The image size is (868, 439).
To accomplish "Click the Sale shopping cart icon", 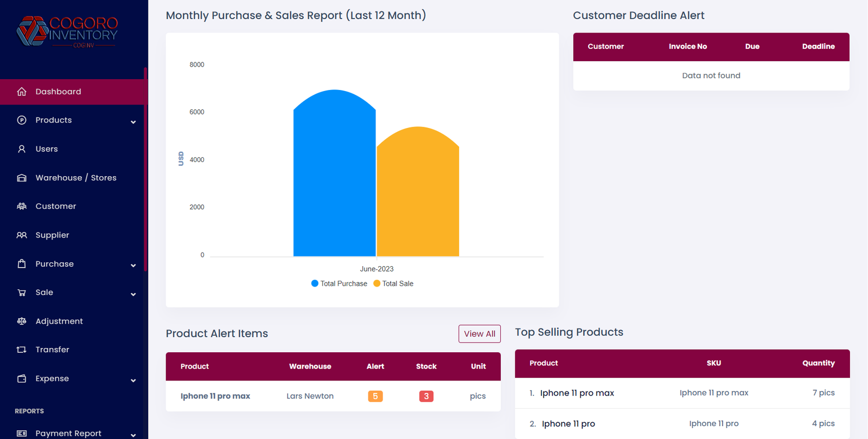I will pos(22,293).
